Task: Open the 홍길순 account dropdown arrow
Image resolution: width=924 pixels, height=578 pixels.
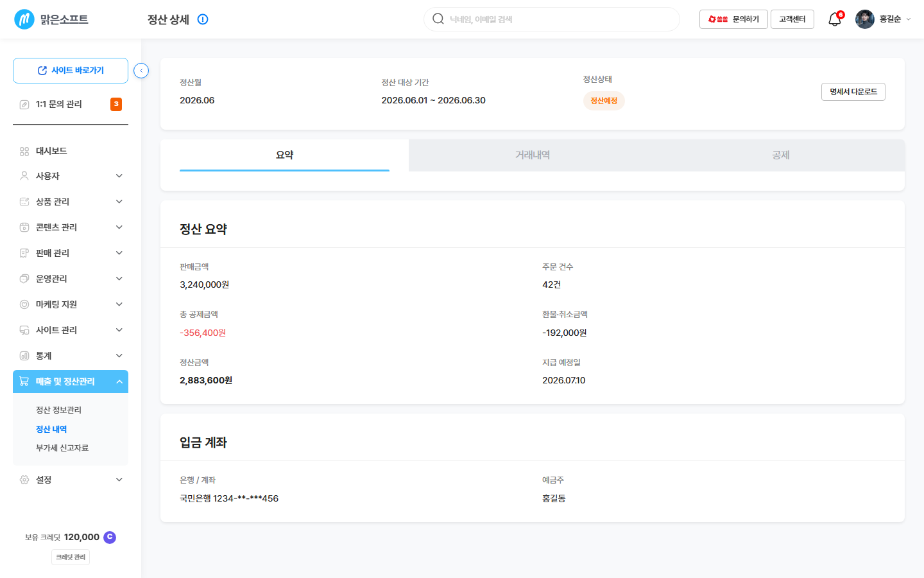Action: 908,19
